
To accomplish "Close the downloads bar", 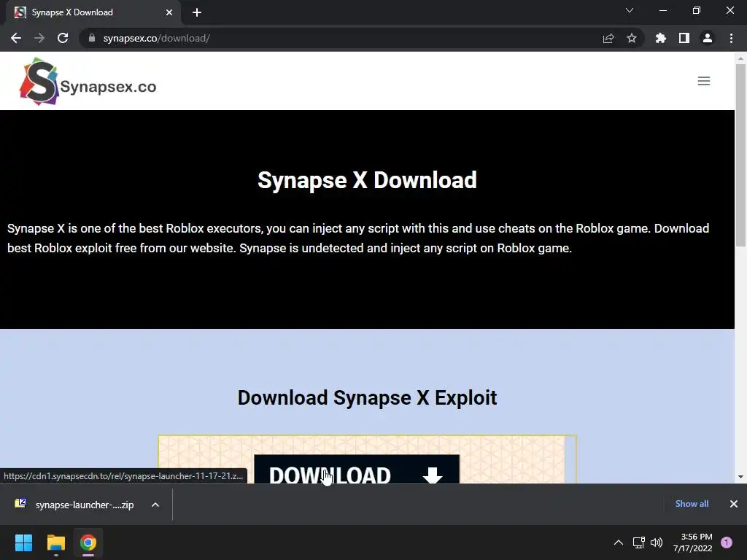I will pyautogui.click(x=734, y=504).
